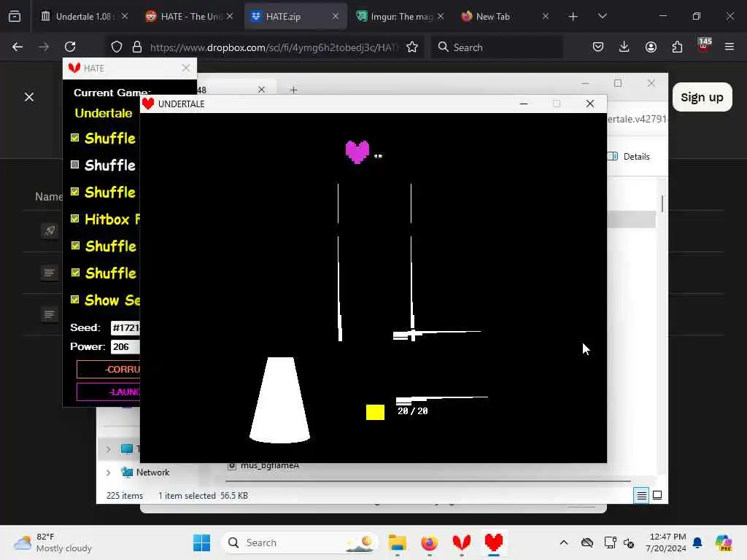
Task: Open the Details pane in File Explorer
Action: [x=630, y=157]
